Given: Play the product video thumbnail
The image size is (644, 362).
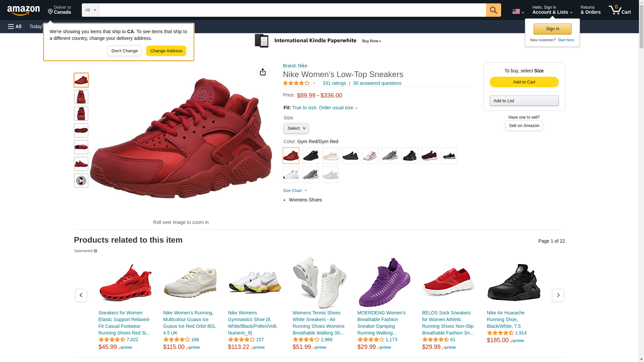Looking at the screenshot, I should 81,181.
